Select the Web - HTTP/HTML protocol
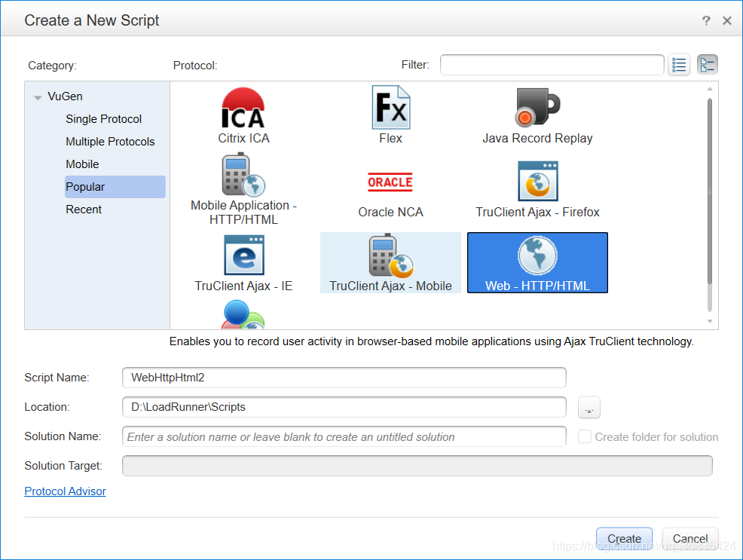 [537, 263]
